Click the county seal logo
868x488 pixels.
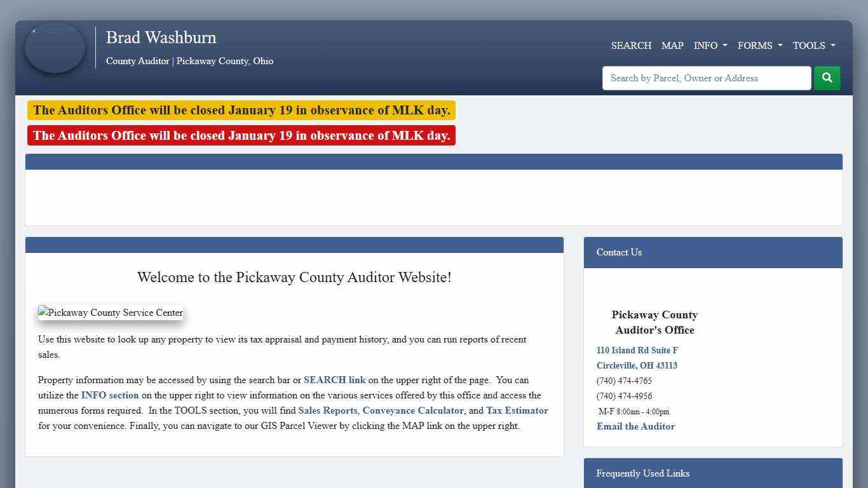tap(55, 48)
